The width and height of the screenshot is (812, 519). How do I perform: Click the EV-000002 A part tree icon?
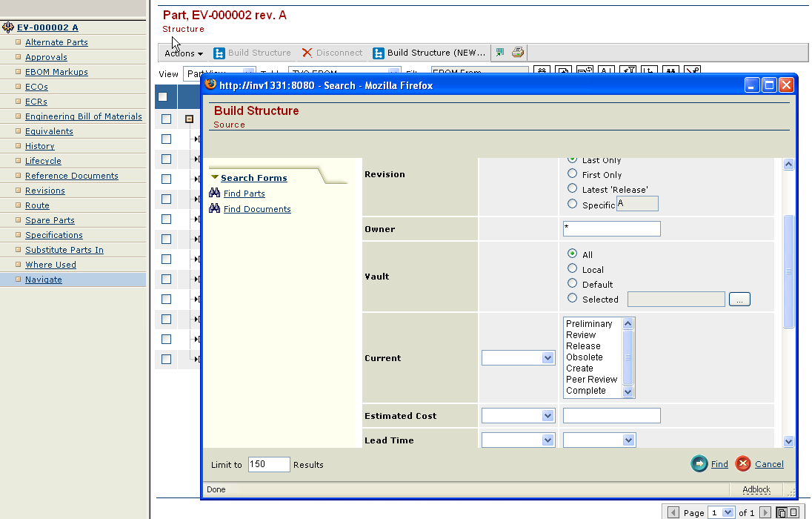[x=8, y=27]
